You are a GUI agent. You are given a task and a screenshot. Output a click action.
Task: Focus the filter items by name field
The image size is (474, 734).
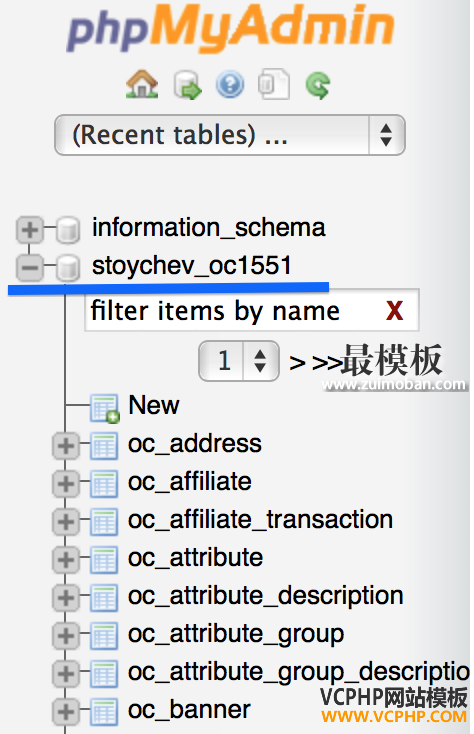252,310
